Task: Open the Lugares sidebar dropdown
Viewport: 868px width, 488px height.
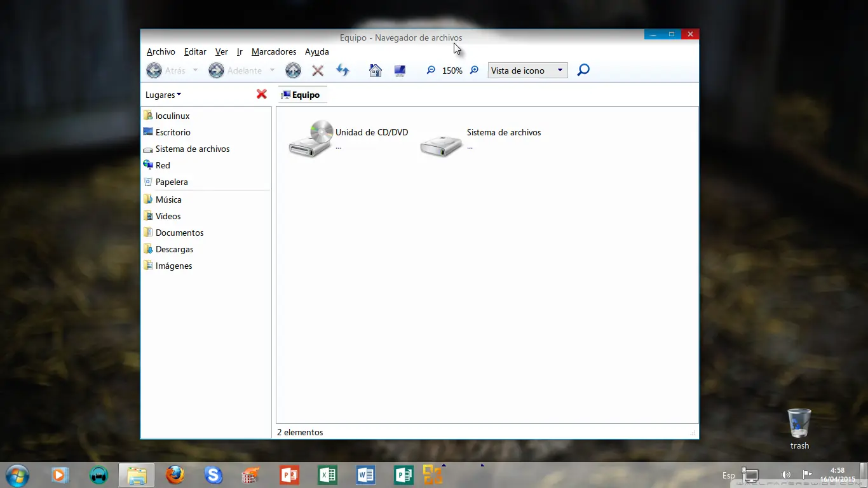Action: pos(163,95)
